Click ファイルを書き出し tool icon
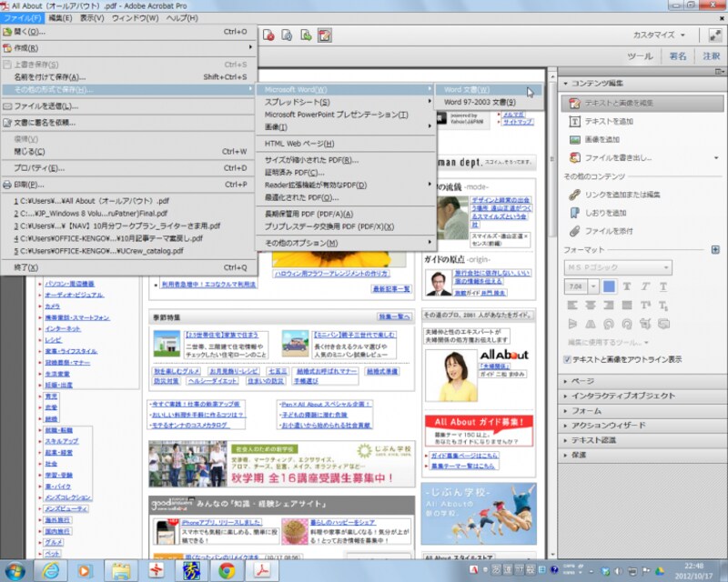728x582 pixels. (x=574, y=158)
